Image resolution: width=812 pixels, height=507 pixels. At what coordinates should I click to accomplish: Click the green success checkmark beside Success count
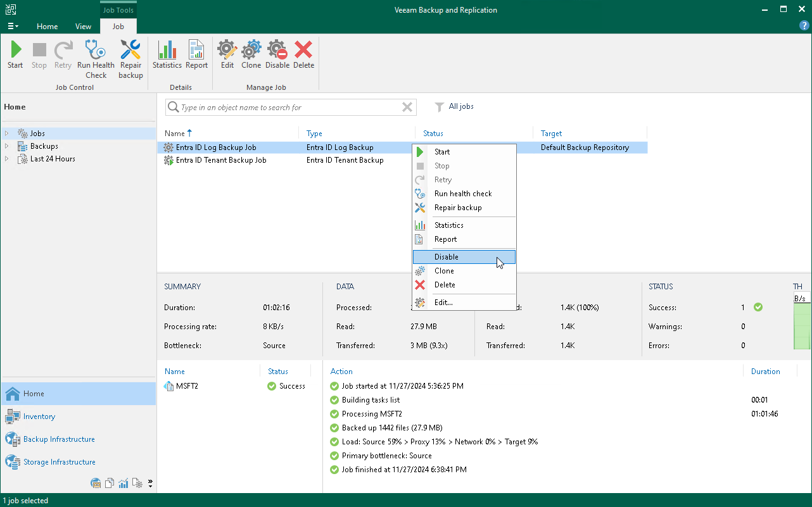tap(758, 308)
